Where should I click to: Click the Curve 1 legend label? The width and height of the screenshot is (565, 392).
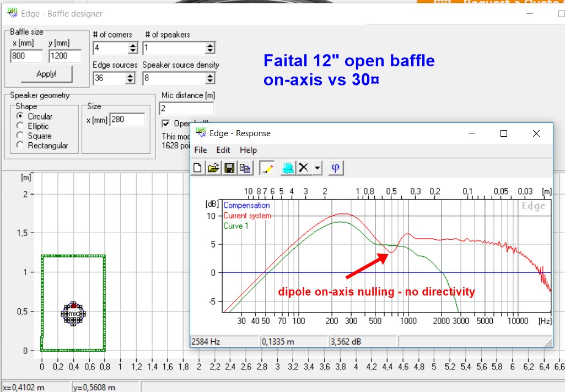pos(236,226)
